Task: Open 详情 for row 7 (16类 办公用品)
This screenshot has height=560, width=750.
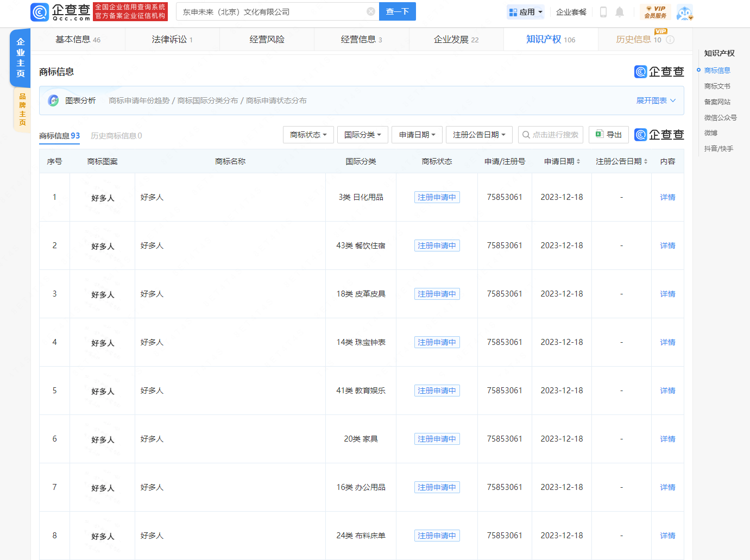Action: tap(667, 487)
